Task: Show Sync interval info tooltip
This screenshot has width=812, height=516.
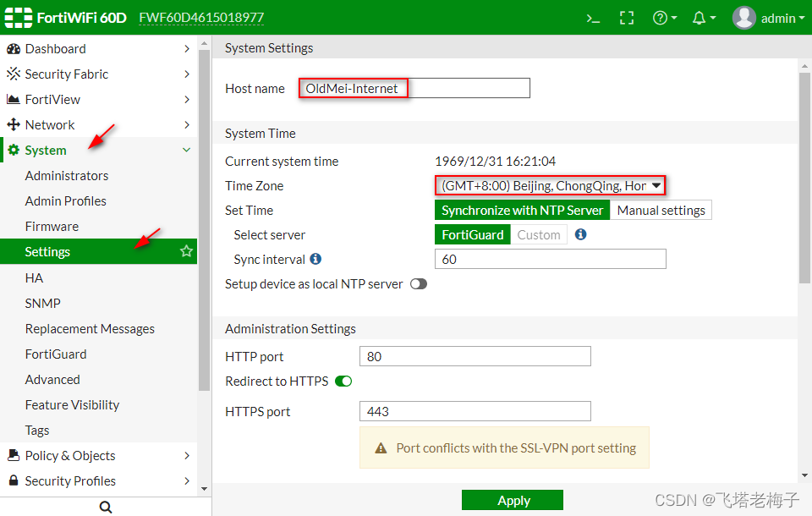Action: 315,259
